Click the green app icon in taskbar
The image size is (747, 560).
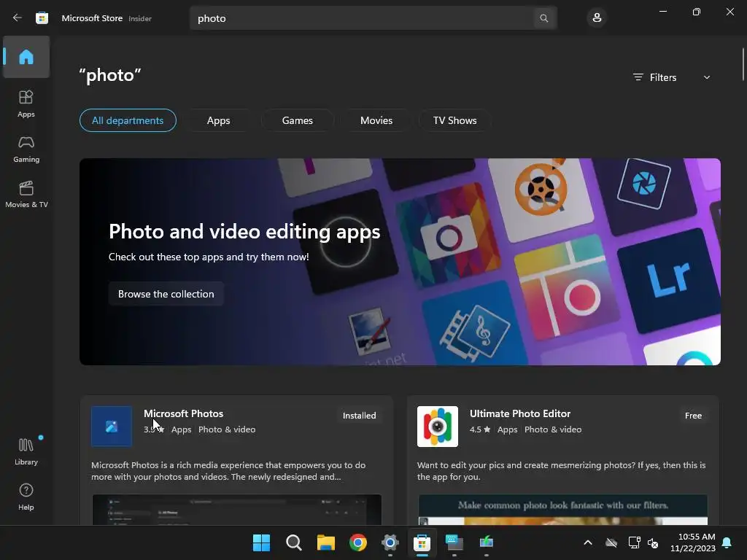tap(487, 542)
